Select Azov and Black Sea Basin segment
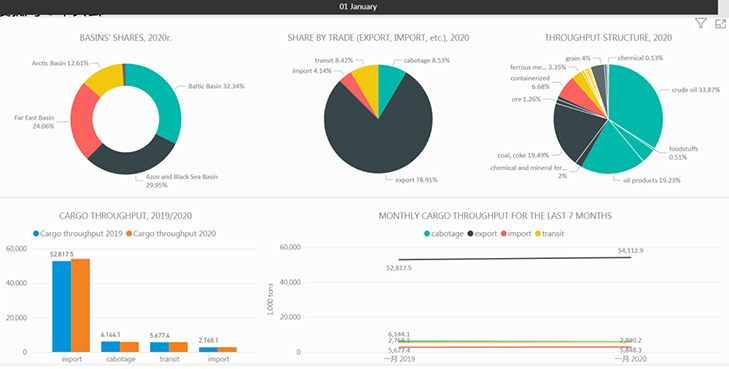This screenshot has width=729, height=369. pos(132,159)
